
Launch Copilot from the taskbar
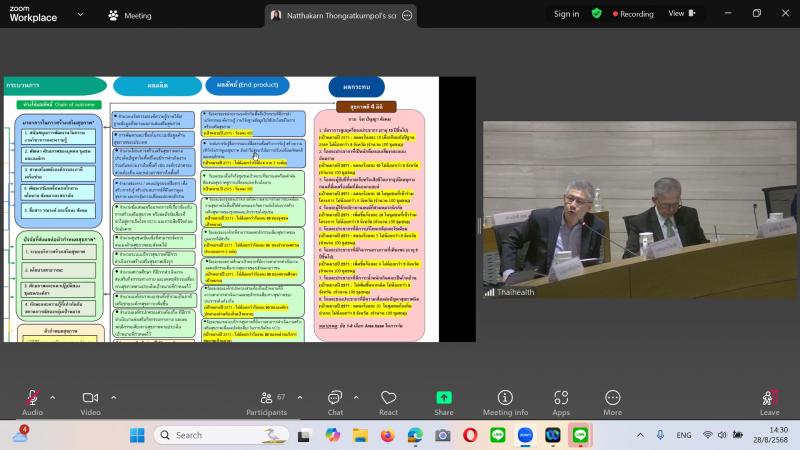click(333, 435)
